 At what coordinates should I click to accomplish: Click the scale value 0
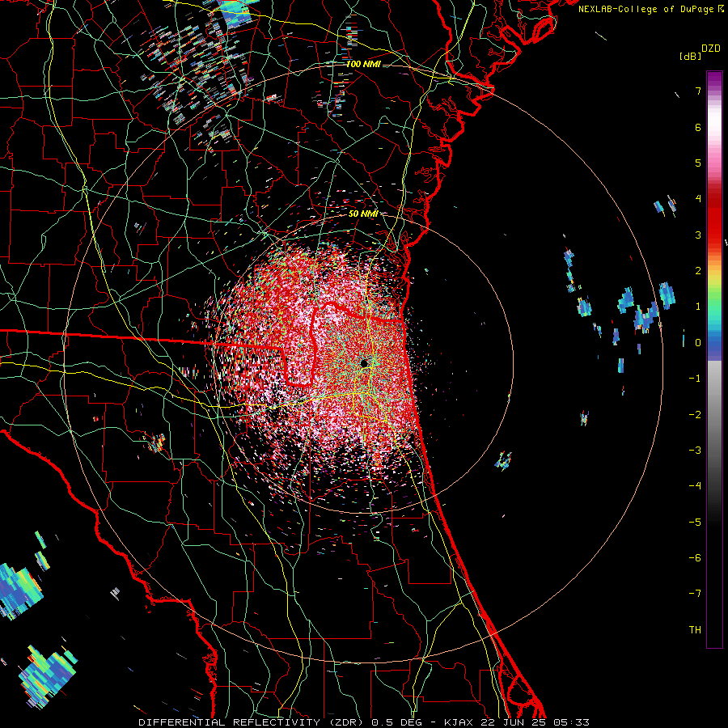tap(698, 343)
